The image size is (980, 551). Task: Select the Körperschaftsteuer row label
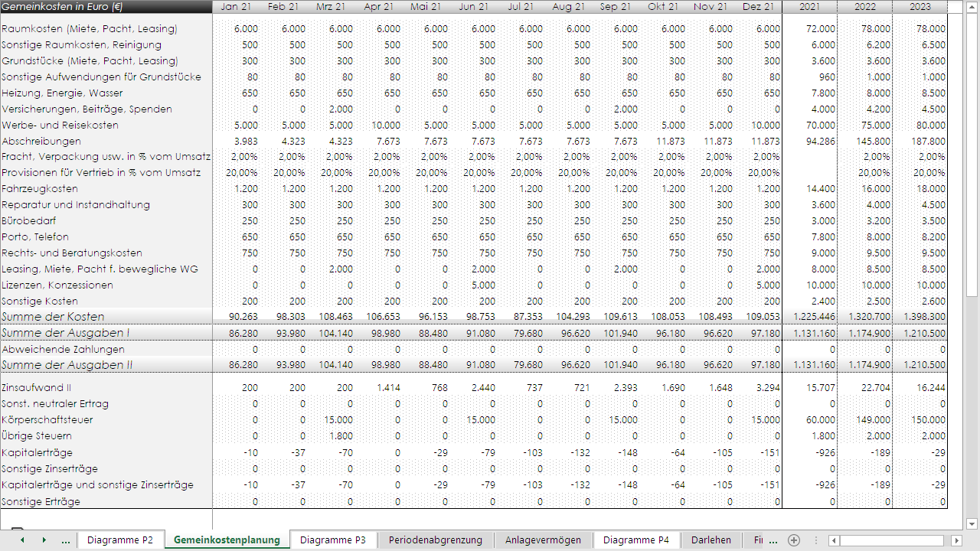[x=48, y=419]
